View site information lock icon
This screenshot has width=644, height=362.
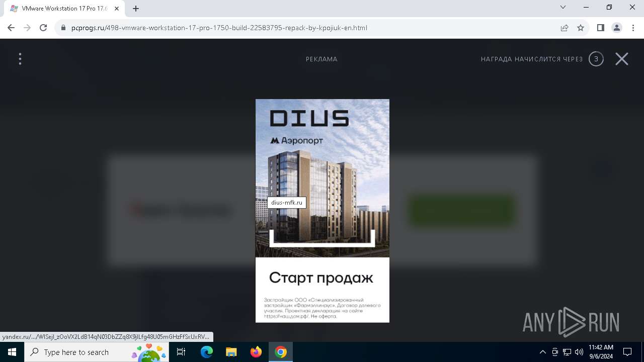point(63,28)
